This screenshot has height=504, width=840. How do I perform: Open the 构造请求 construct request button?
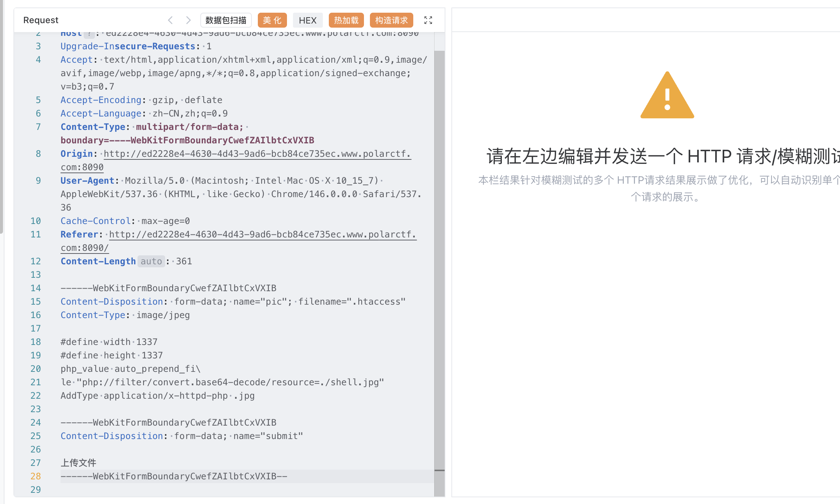click(391, 20)
